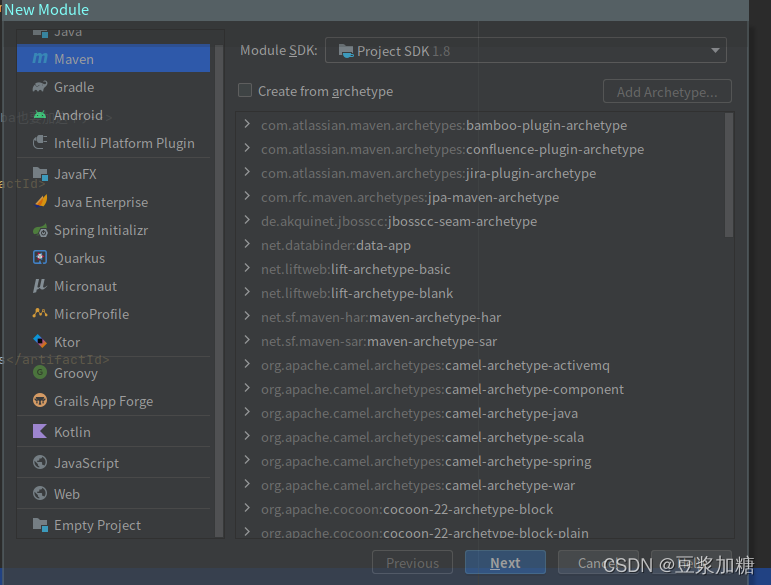
Task: Select Micronaut in module type list
Action: (114, 286)
